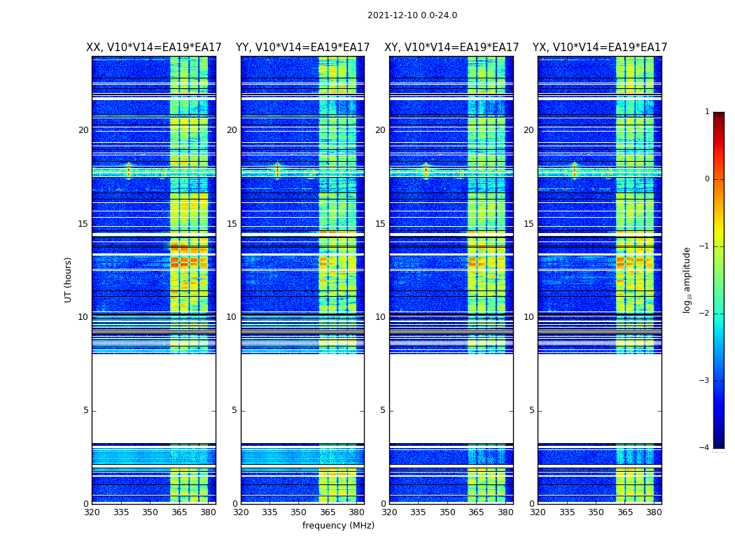735x560 pixels.
Task: Click the 20 hour tick label beside XX panel
Action: (x=83, y=129)
